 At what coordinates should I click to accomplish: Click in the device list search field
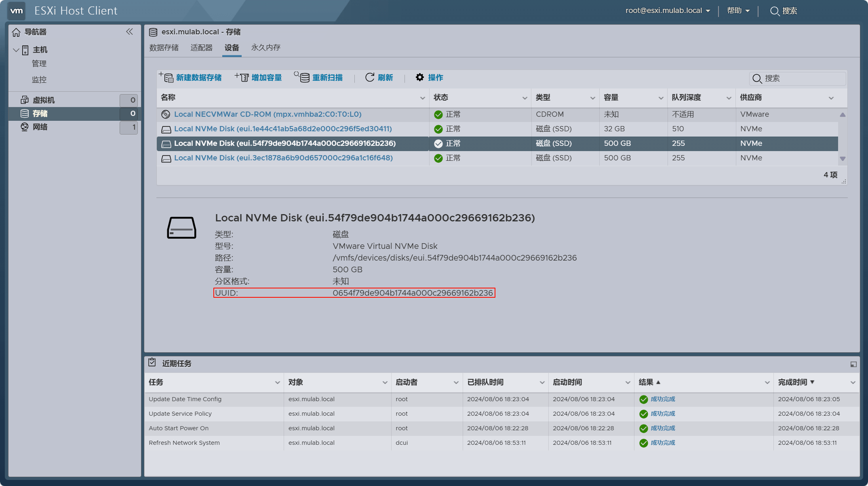pos(798,78)
